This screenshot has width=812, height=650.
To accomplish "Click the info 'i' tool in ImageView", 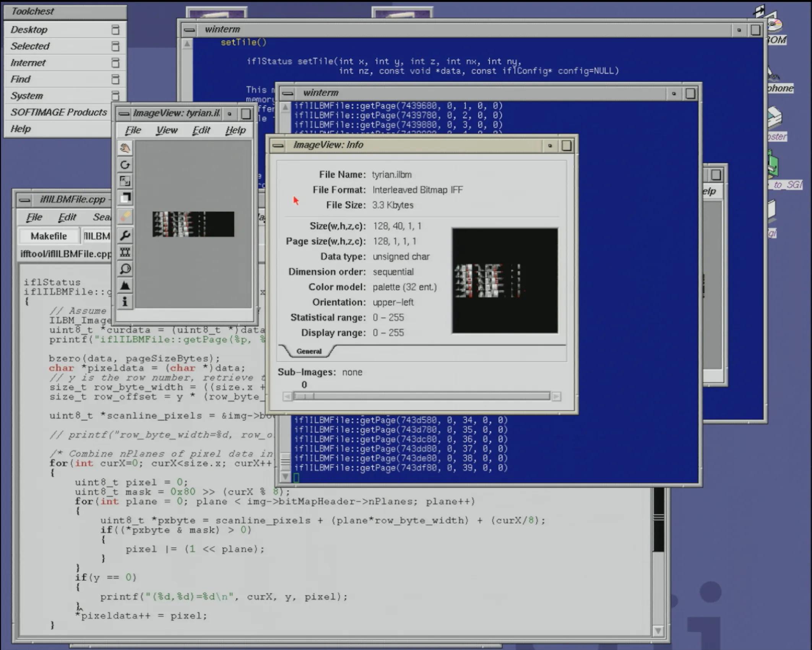I will [125, 302].
